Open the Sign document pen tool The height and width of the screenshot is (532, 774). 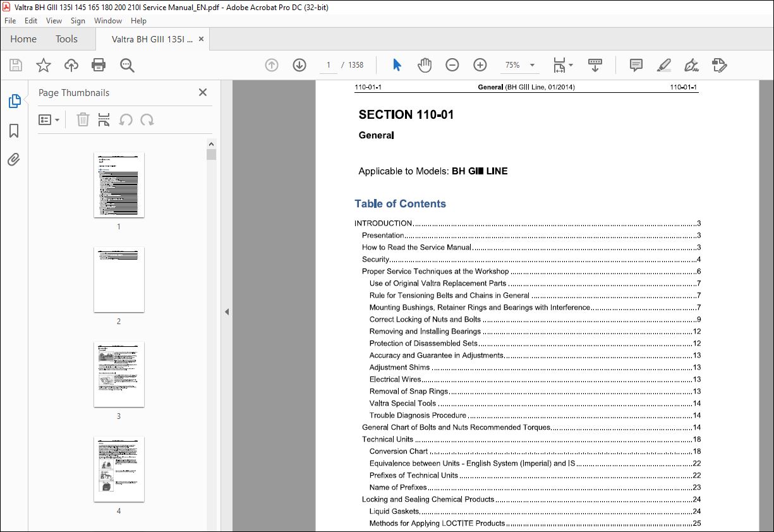pos(691,65)
